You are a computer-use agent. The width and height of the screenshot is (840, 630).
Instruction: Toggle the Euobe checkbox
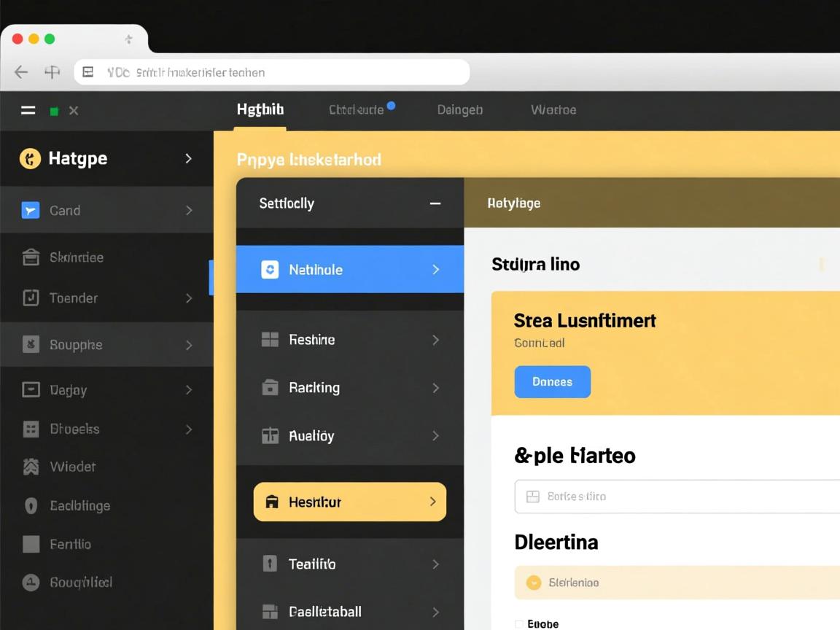coord(519,624)
